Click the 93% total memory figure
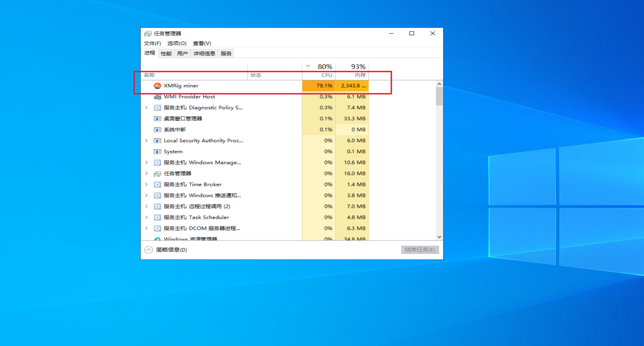This screenshot has height=346, width=644. coord(358,67)
